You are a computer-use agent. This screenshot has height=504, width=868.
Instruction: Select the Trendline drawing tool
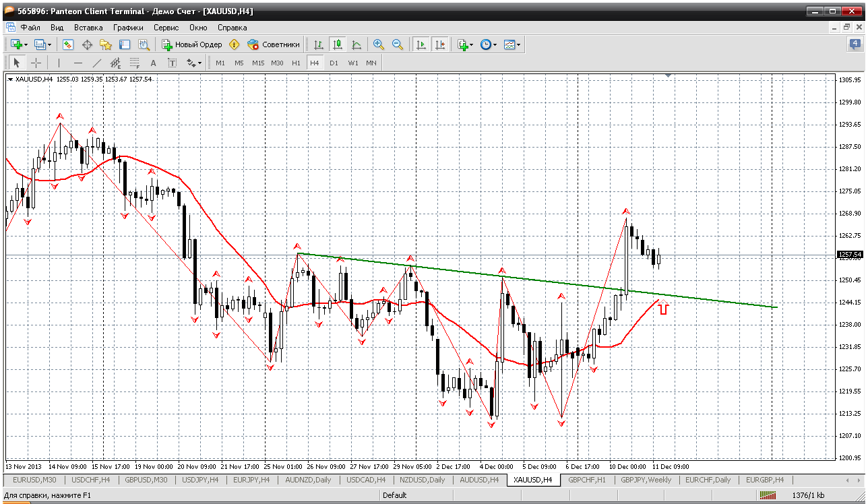tap(96, 63)
